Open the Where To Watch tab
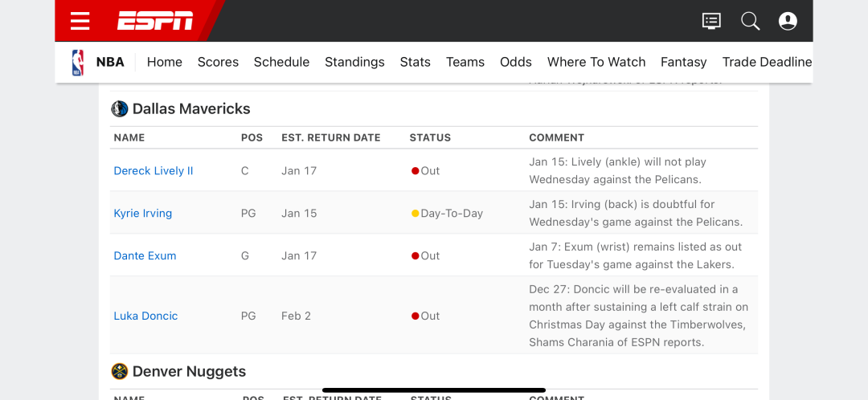The width and height of the screenshot is (868, 400). coord(596,62)
